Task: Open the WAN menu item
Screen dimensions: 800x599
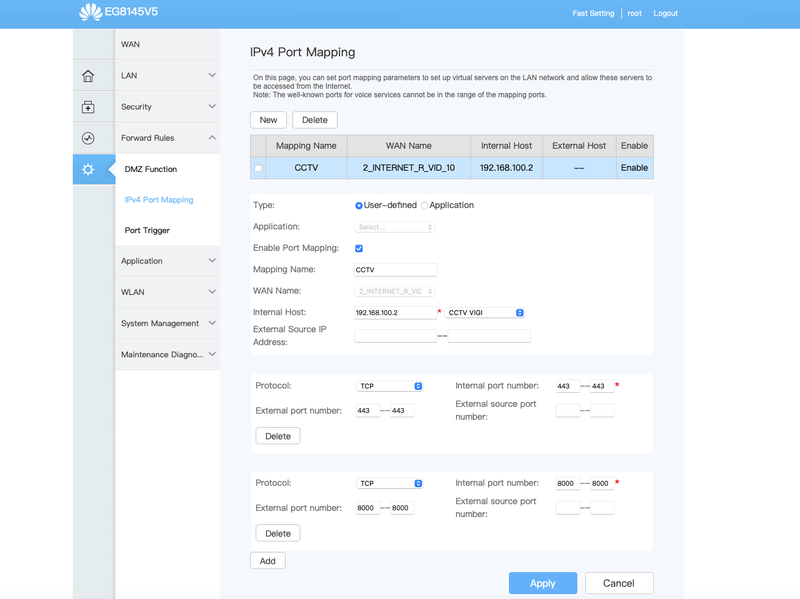Action: (167, 44)
